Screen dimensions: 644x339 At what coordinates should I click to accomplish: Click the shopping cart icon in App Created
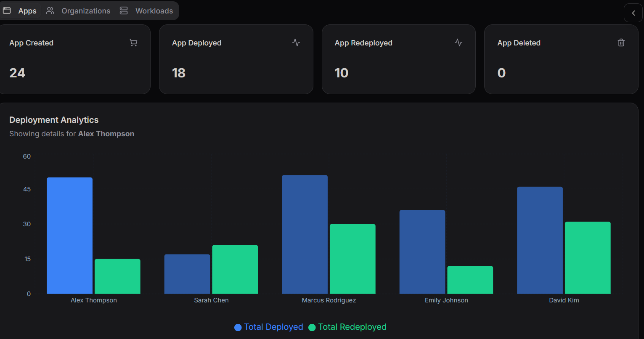click(133, 43)
